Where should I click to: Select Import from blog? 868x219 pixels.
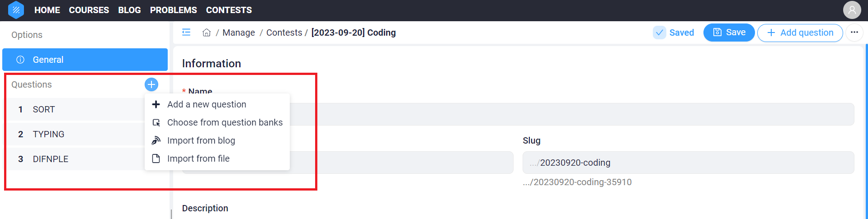click(x=201, y=140)
